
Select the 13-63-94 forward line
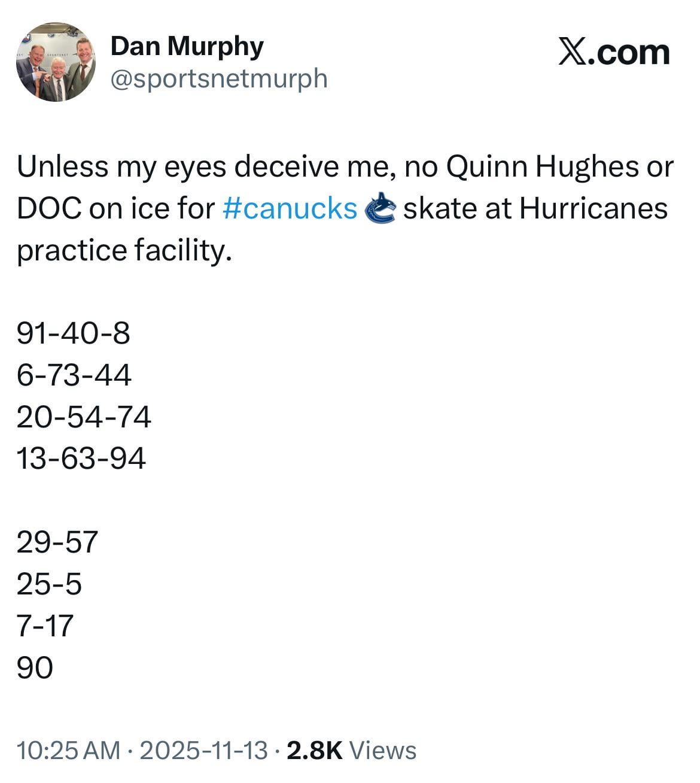pyautogui.click(x=81, y=459)
